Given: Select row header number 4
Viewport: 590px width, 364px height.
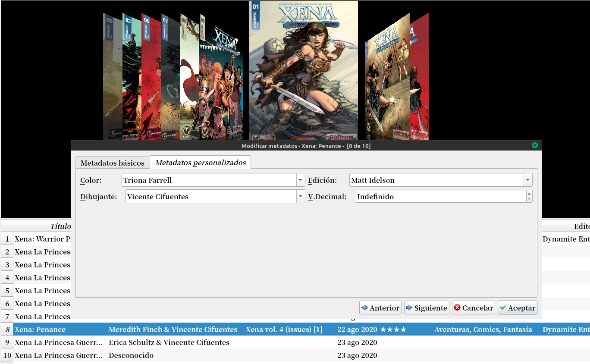Looking at the screenshot, I should click(x=7, y=278).
